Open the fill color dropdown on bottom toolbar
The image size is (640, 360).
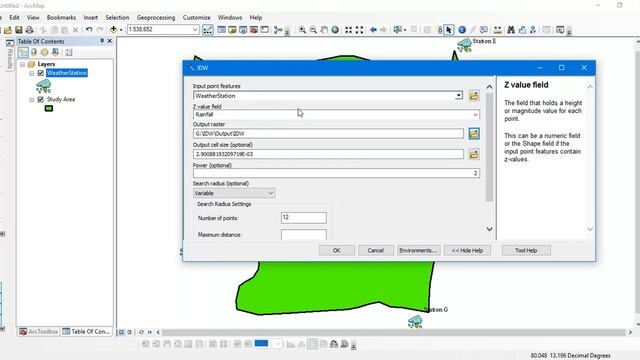278,344
